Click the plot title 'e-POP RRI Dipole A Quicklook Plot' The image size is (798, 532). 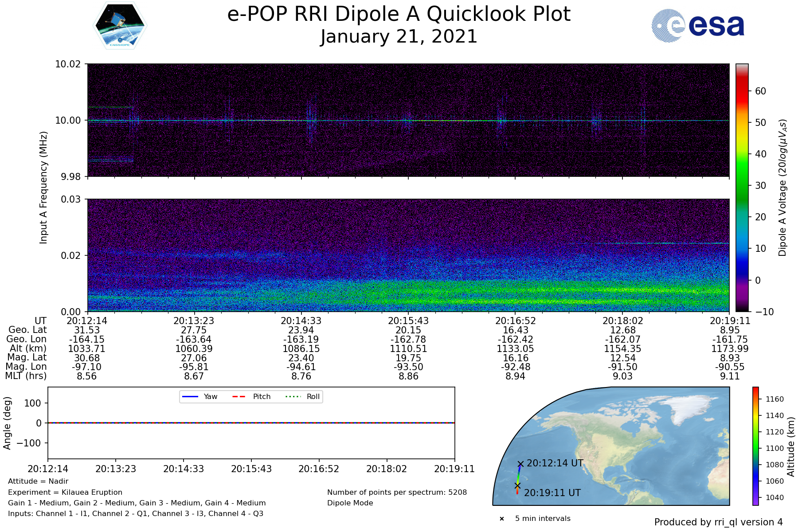point(399,14)
